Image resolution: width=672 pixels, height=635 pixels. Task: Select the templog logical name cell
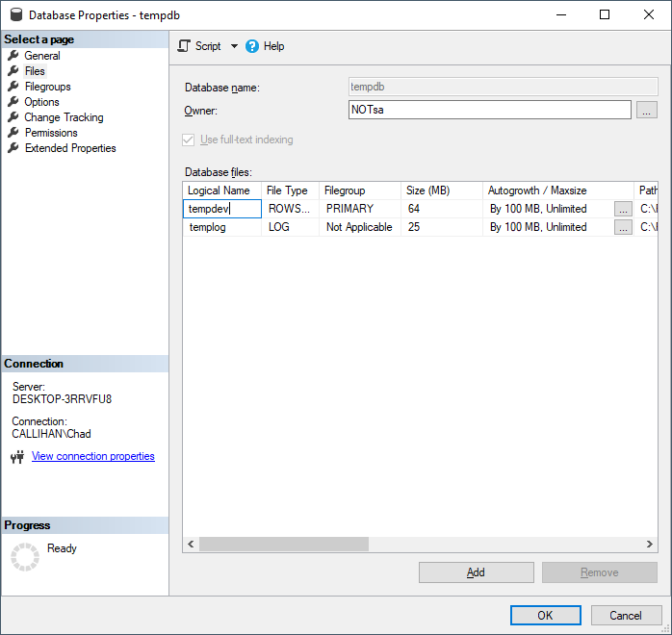[x=221, y=228]
